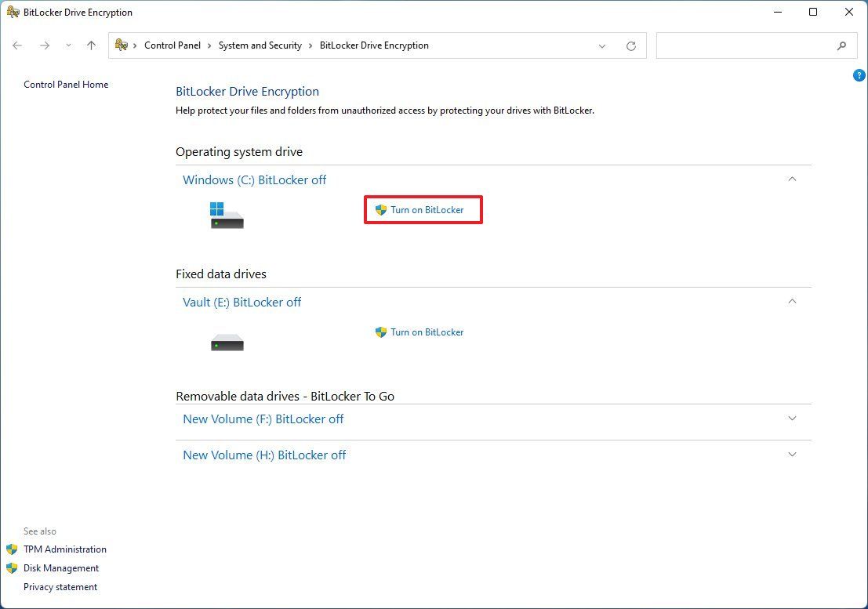
Task: Select the Windows C: drive icon
Action: pyautogui.click(x=227, y=216)
